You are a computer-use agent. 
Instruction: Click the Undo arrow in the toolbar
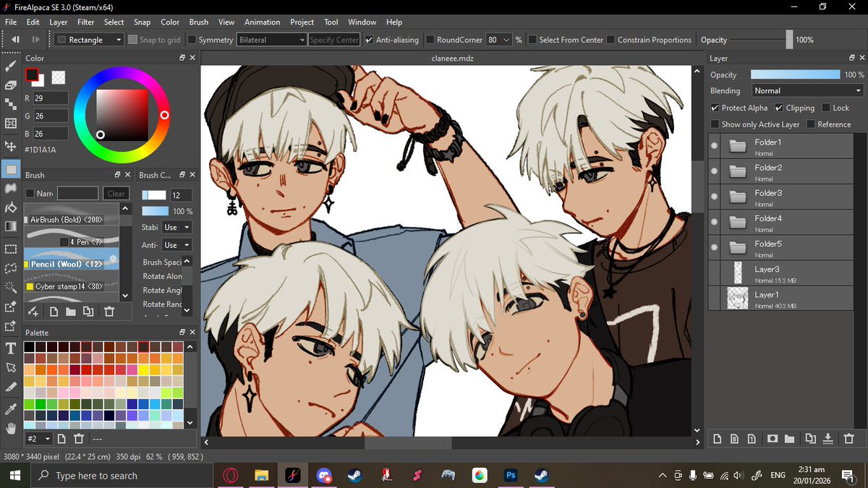point(14,40)
